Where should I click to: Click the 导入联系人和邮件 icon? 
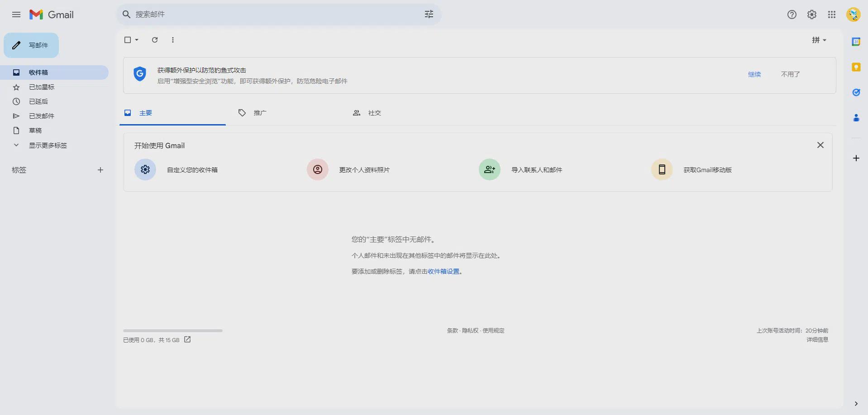[x=490, y=169]
